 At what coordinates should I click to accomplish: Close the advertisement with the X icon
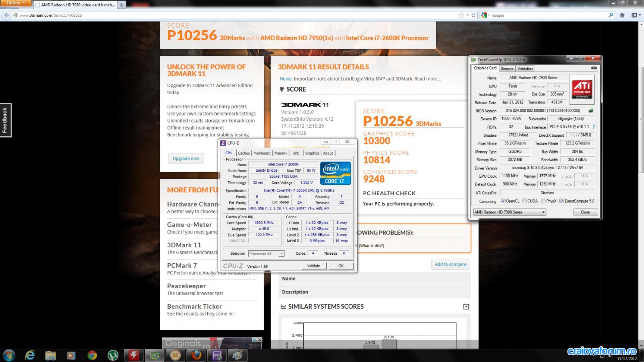coord(260,340)
